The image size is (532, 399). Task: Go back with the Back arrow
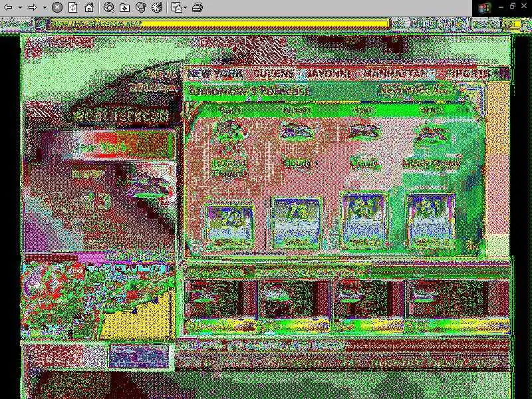[9, 7]
